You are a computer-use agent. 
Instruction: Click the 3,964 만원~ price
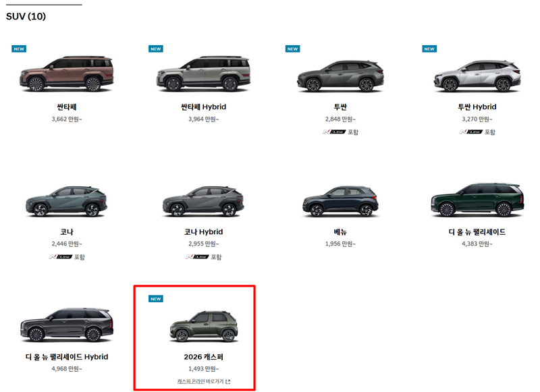point(204,119)
